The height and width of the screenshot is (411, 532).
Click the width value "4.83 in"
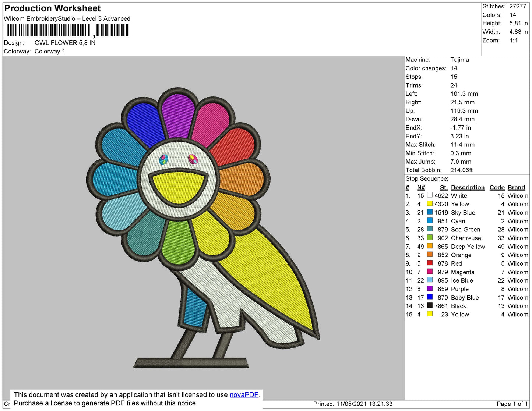tap(518, 32)
